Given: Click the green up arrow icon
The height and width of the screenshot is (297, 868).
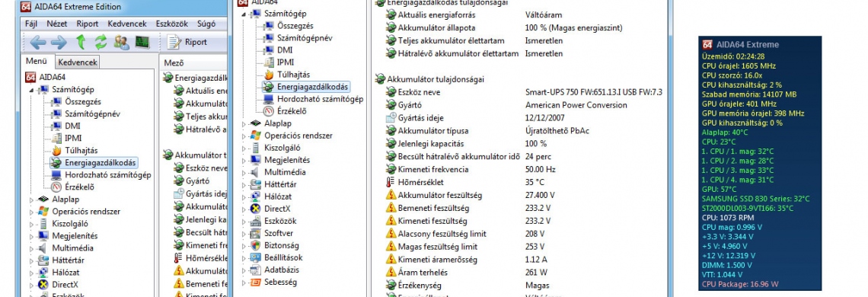Looking at the screenshot, I should click(x=81, y=42).
